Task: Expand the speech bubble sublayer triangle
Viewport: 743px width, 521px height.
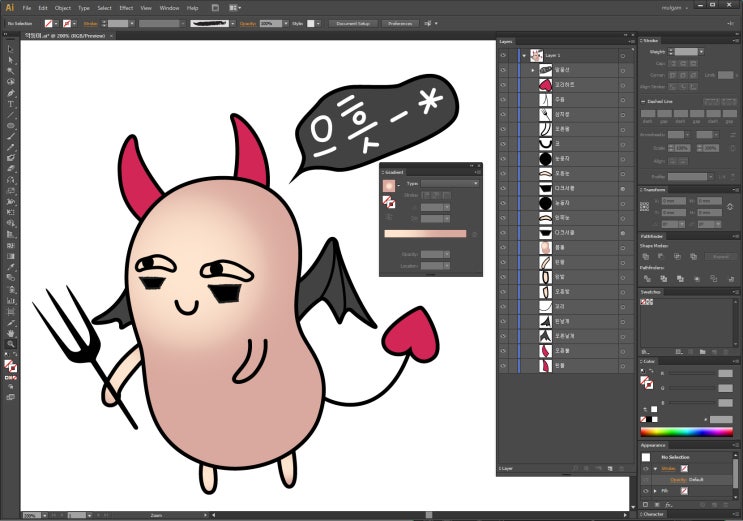Action: tap(533, 70)
